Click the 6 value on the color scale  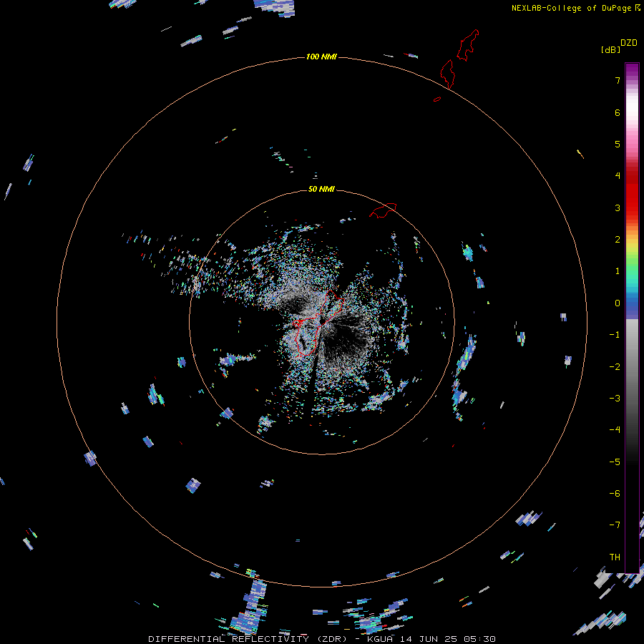tap(618, 112)
